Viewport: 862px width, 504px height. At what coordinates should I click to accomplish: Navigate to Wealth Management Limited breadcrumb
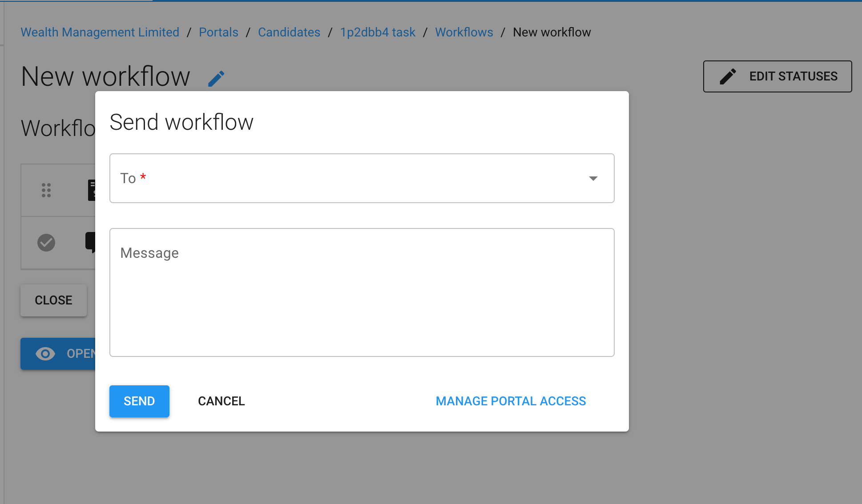click(x=100, y=32)
